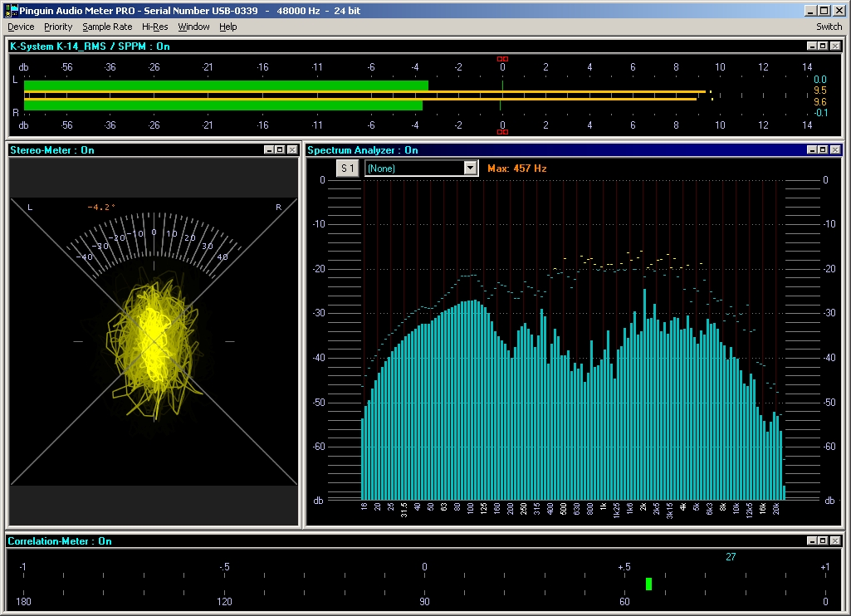Minimize the K-System meter panel
Screen dimensions: 851x616
[x=811, y=46]
